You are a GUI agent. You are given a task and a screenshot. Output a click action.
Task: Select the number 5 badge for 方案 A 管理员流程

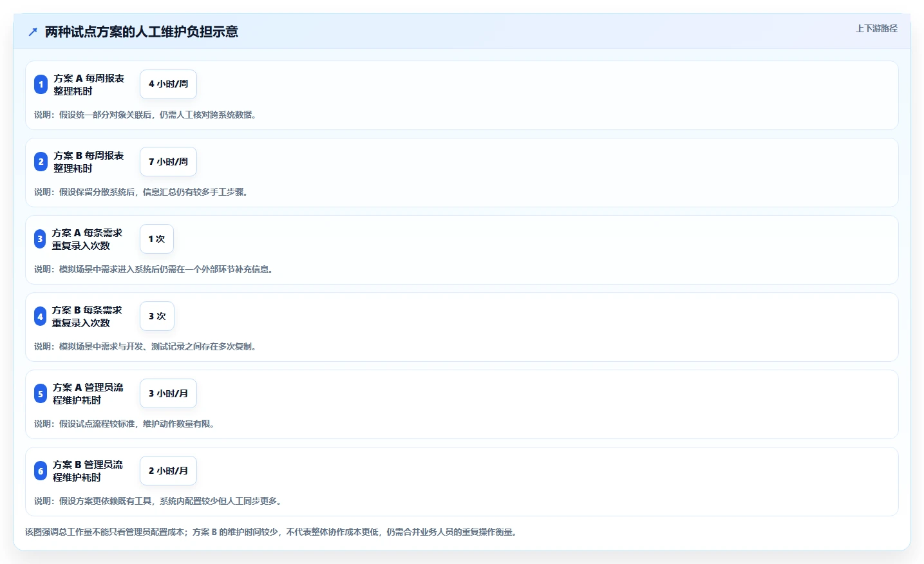click(41, 393)
